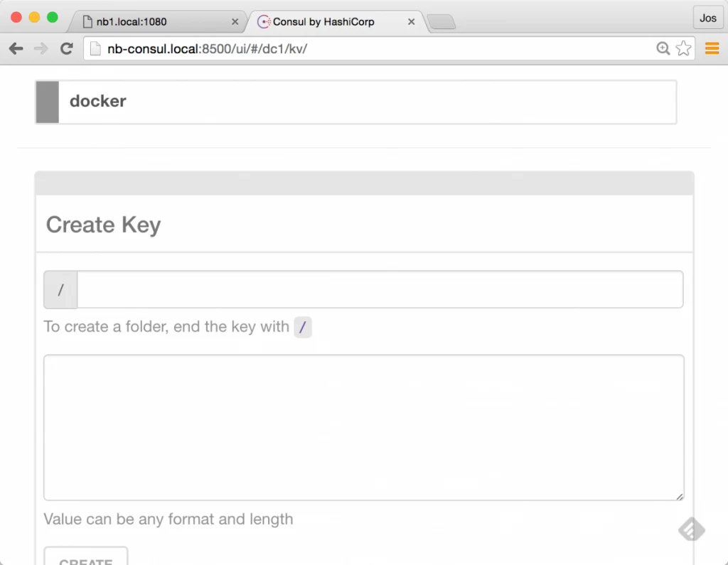This screenshot has width=728, height=565.
Task: Close the nb1.local:1080 tab
Action: point(235,22)
